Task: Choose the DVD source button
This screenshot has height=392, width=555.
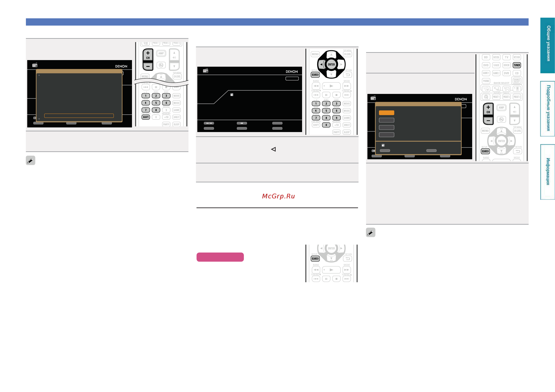Action: 486,65
